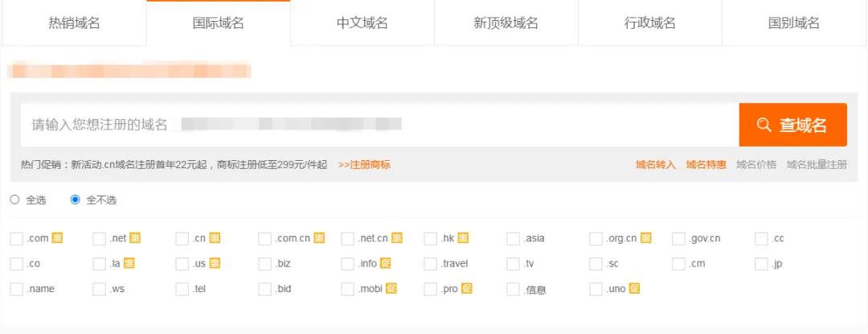Tick the .com.cn checkbox
This screenshot has height=334, width=868.
point(264,239)
